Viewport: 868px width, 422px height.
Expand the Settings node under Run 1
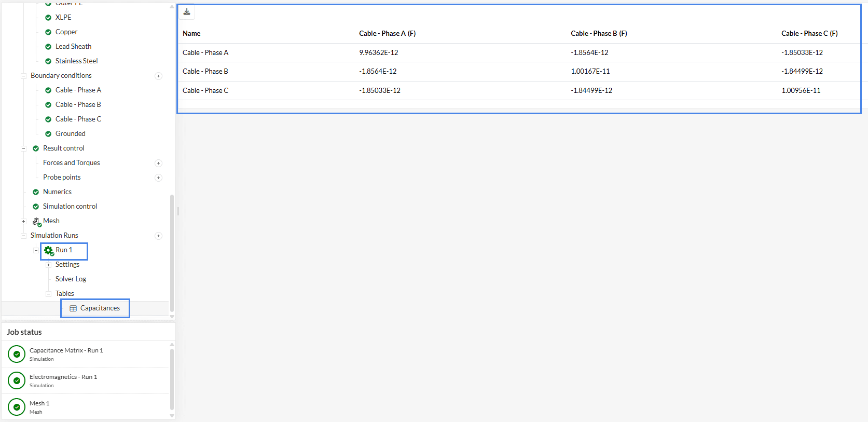coord(48,265)
